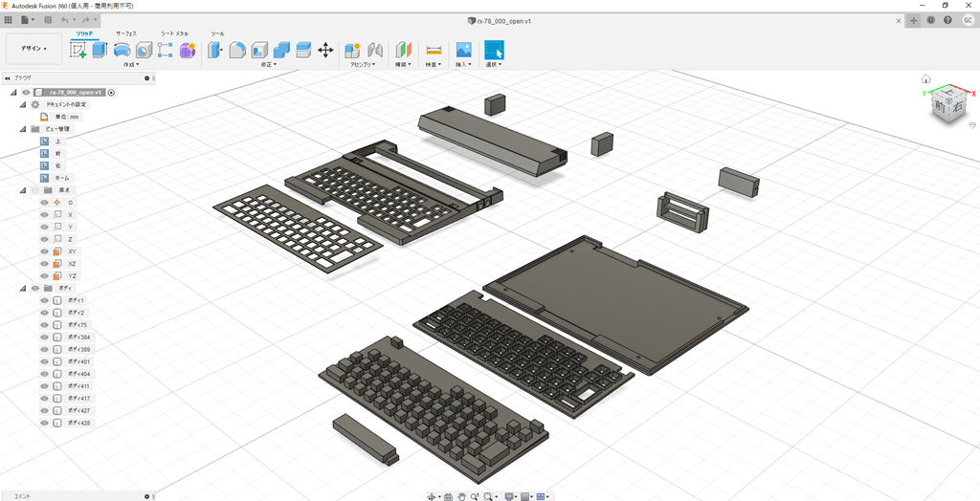This screenshot has width=980, height=501.
Task: Hide ボディ1 using its eye icon
Action: (44, 300)
